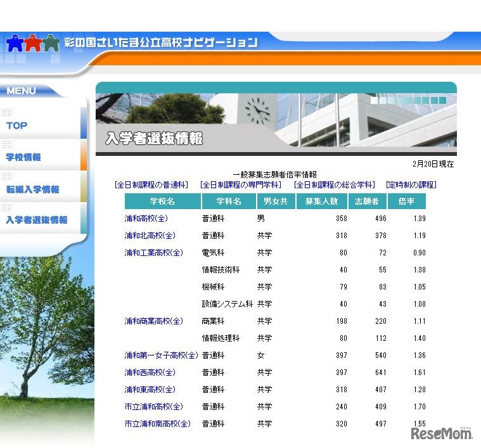Select 転編入学情報 menu item
481x448 pixels.
(x=32, y=189)
